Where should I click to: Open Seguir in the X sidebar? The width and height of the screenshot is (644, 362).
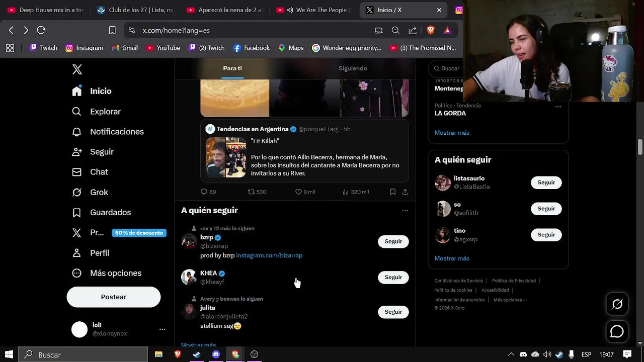coord(93,152)
